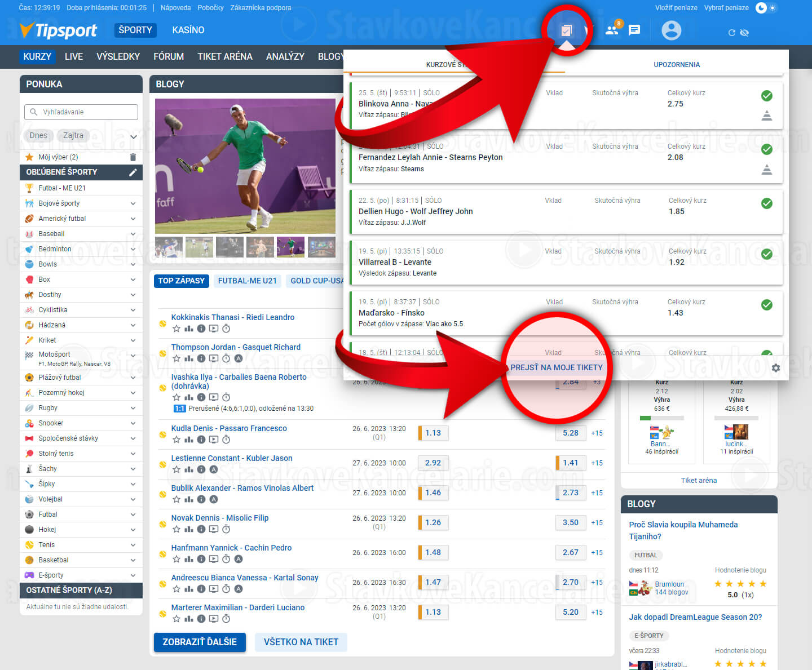
Task: Click the search magnifier icon in Ponuka
Action: (x=34, y=112)
